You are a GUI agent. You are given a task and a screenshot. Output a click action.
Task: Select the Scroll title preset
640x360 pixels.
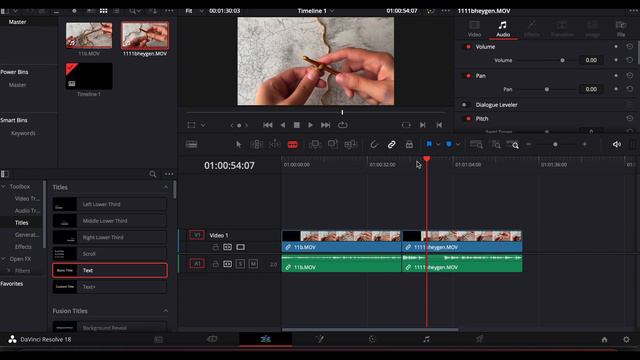point(110,254)
